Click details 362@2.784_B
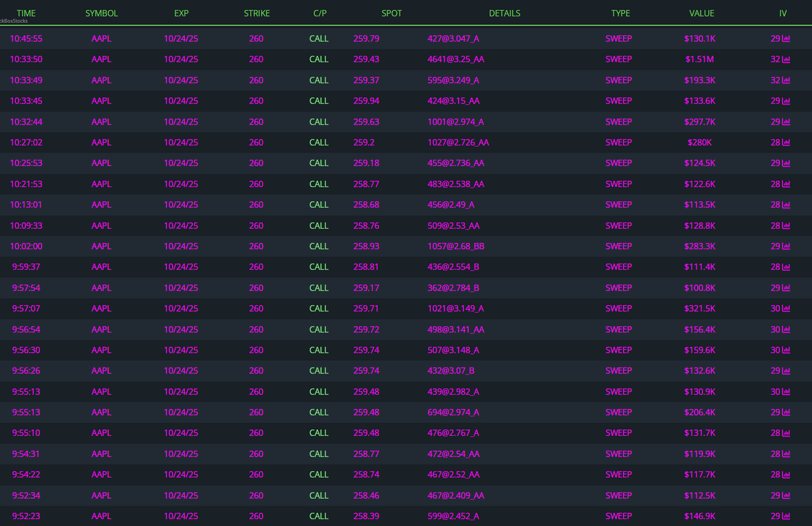 click(x=453, y=288)
